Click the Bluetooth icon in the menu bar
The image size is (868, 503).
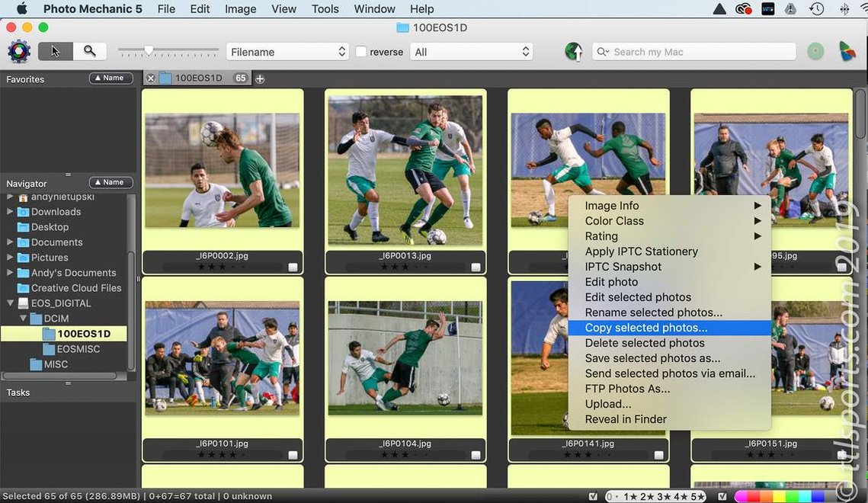point(844,9)
